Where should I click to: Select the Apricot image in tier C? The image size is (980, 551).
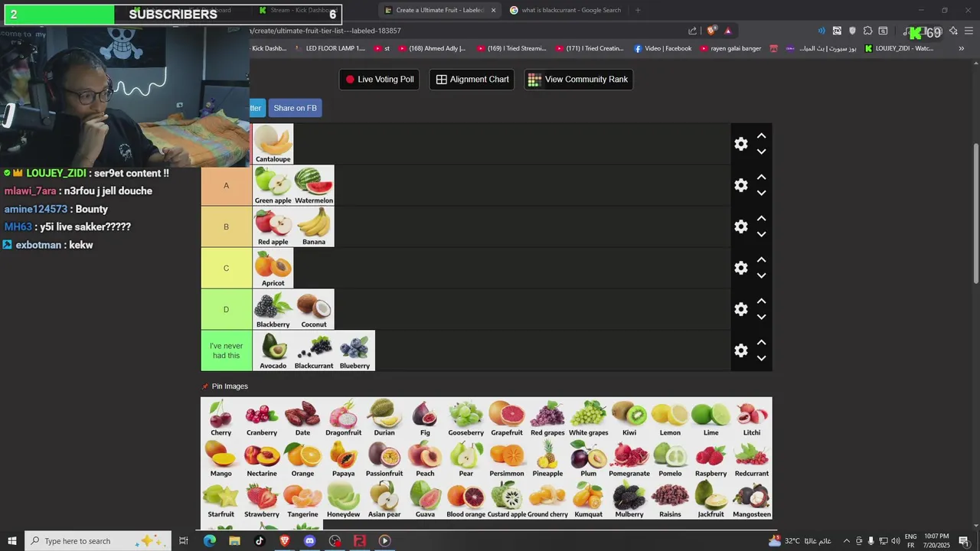[x=273, y=268]
